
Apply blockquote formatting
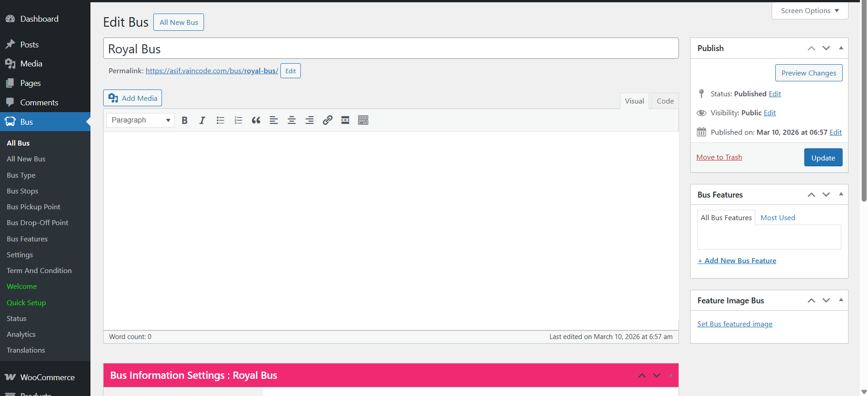point(256,120)
